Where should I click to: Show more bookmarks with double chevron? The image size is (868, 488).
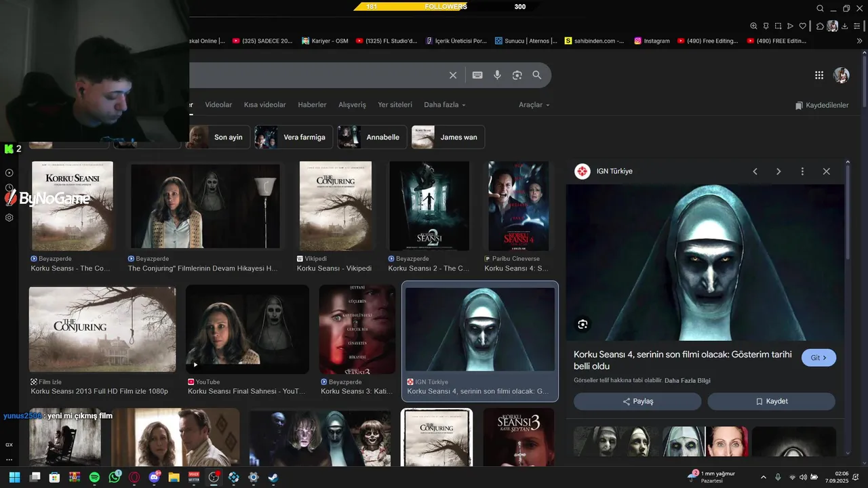point(860,41)
